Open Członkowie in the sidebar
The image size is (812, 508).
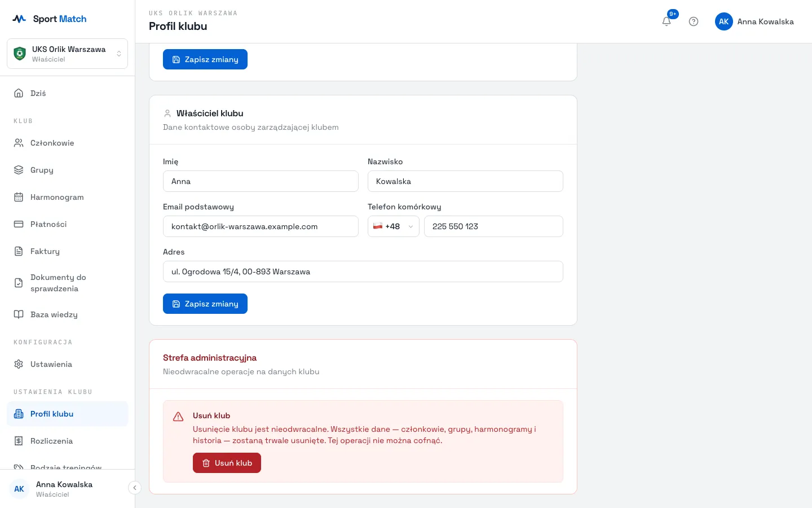coord(68,143)
